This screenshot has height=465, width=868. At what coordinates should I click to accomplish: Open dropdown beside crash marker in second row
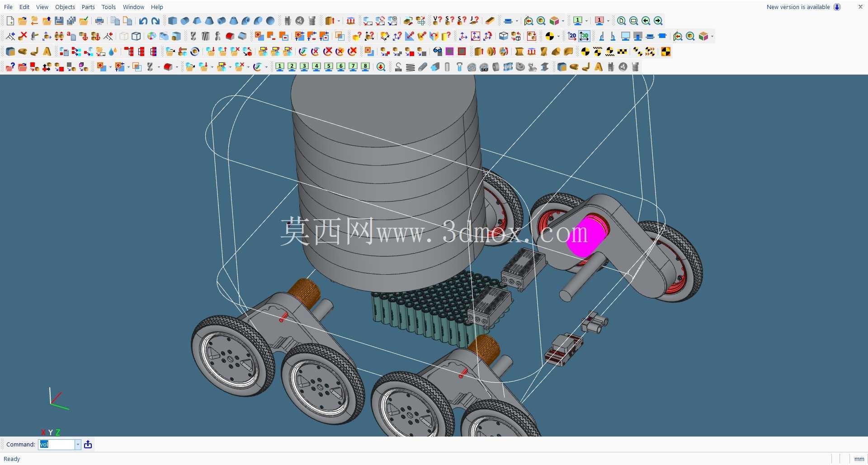[x=558, y=36]
